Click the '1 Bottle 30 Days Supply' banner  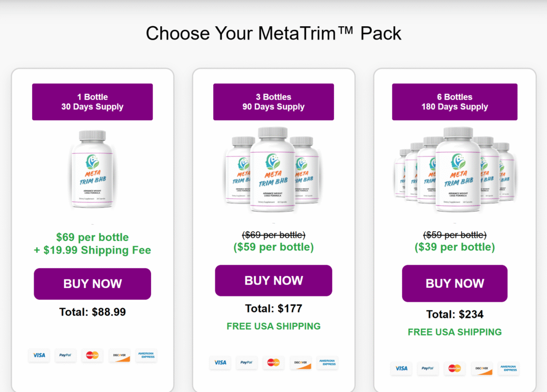tap(92, 102)
